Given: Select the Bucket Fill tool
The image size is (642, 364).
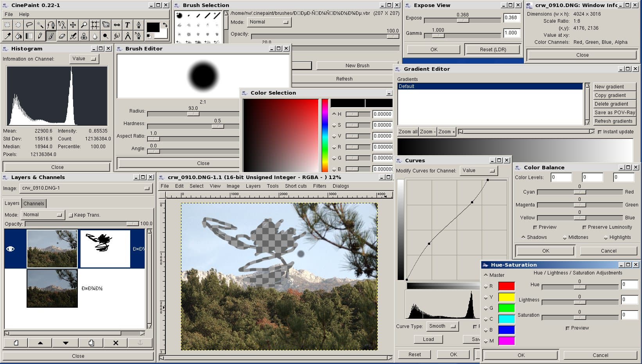Looking at the screenshot, I should pos(18,36).
